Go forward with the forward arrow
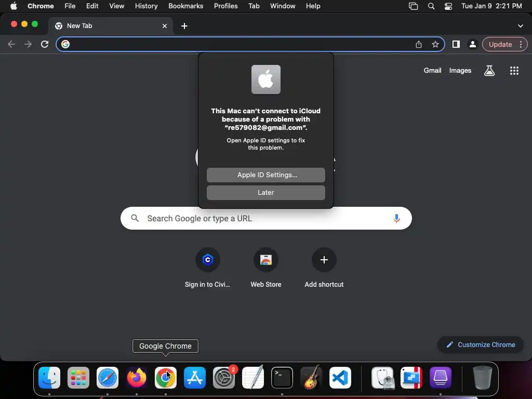The height and width of the screenshot is (399, 532). pos(28,44)
